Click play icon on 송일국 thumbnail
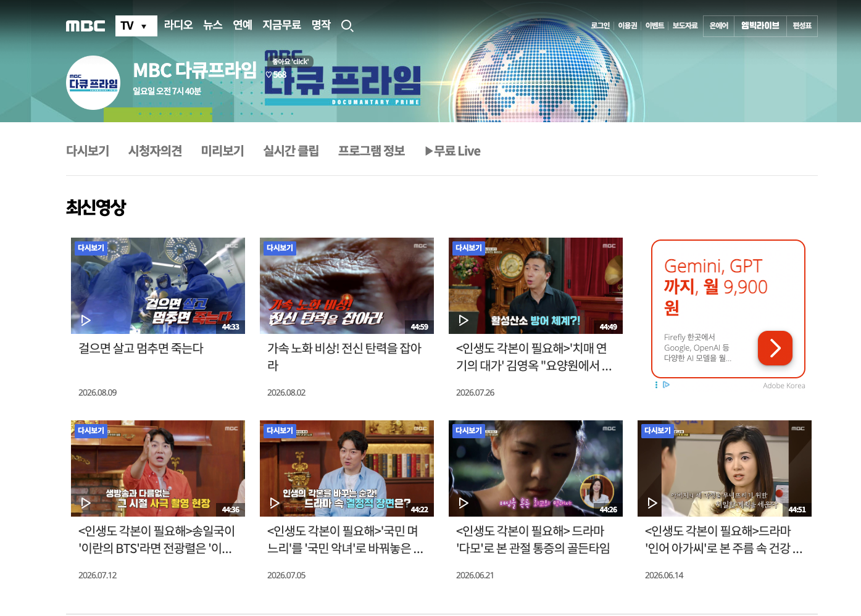The width and height of the screenshot is (861, 616). tap(86, 503)
